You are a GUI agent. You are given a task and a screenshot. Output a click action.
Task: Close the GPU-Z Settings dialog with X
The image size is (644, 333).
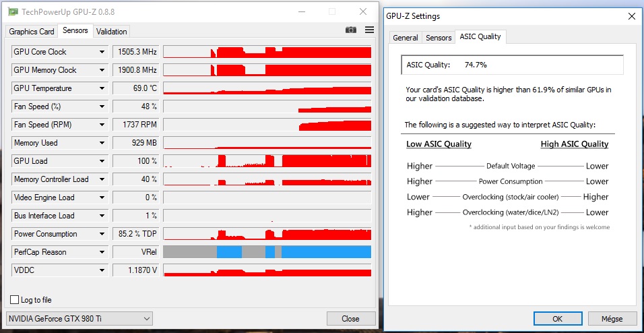(x=632, y=16)
